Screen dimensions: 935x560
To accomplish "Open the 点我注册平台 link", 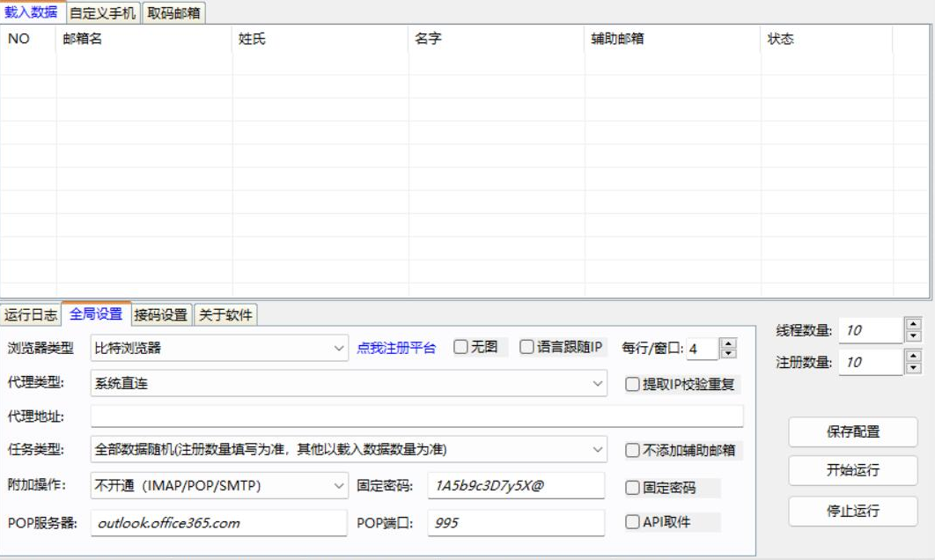I will (x=396, y=348).
